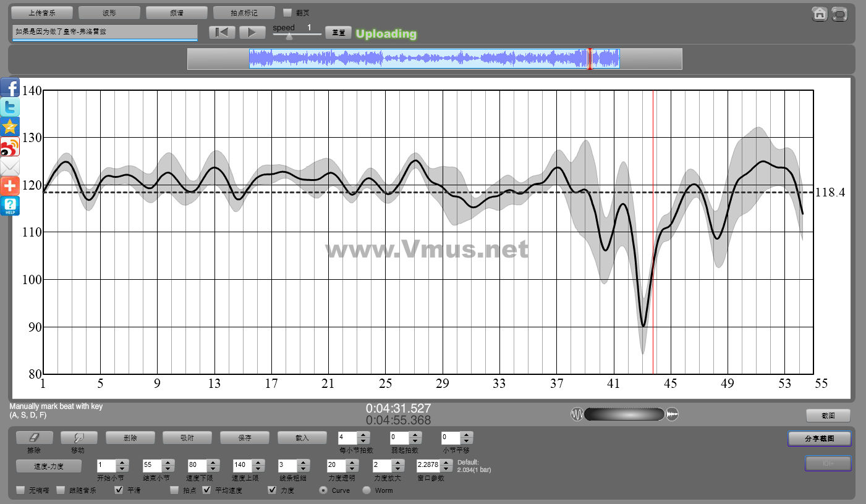This screenshot has width=866, height=504.
Task: Switch to the 波形 waveform view
Action: click(x=109, y=12)
